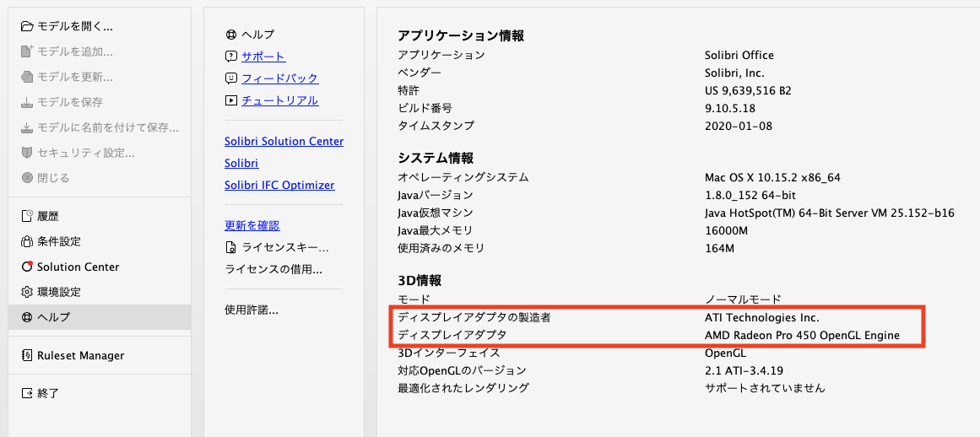The width and height of the screenshot is (980, 437).
Task: Click the open-model folder icon
Action: coord(27,26)
